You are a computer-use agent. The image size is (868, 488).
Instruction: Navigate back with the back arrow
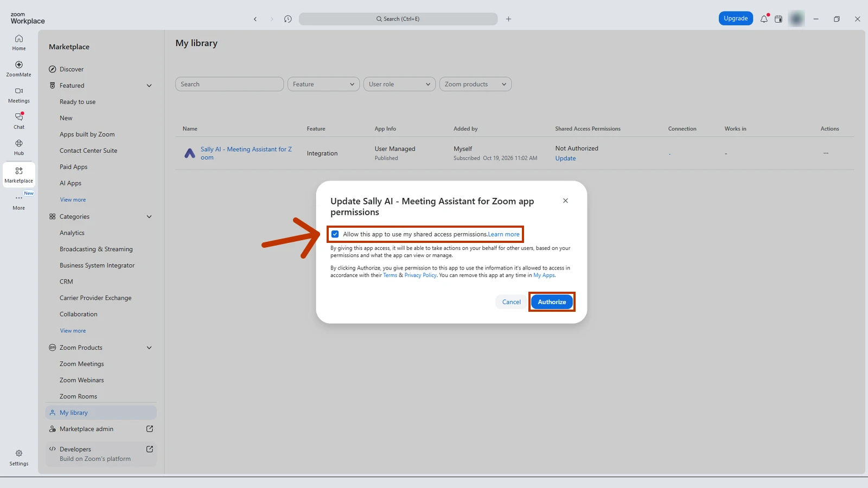[x=255, y=19]
